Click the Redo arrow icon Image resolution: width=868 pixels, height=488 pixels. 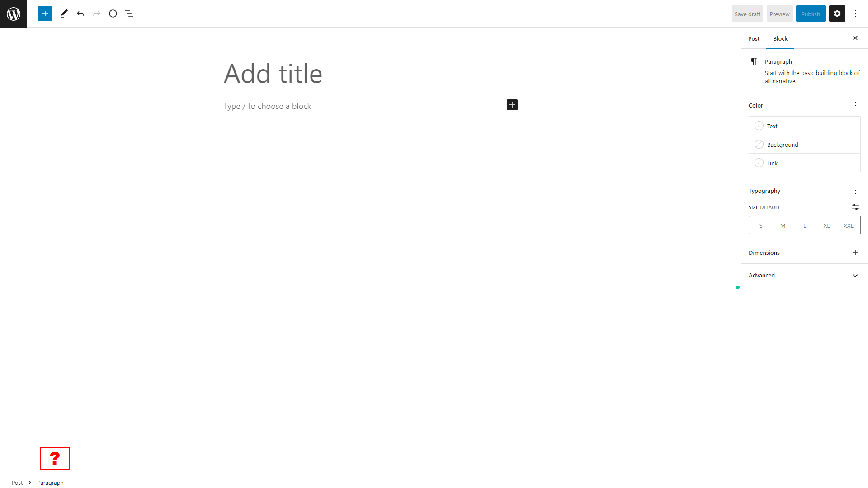point(97,13)
